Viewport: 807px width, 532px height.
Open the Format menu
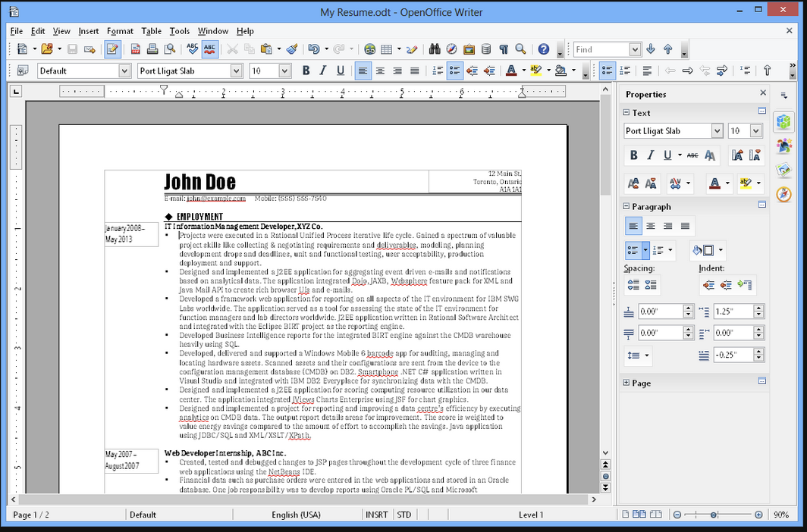pos(120,31)
